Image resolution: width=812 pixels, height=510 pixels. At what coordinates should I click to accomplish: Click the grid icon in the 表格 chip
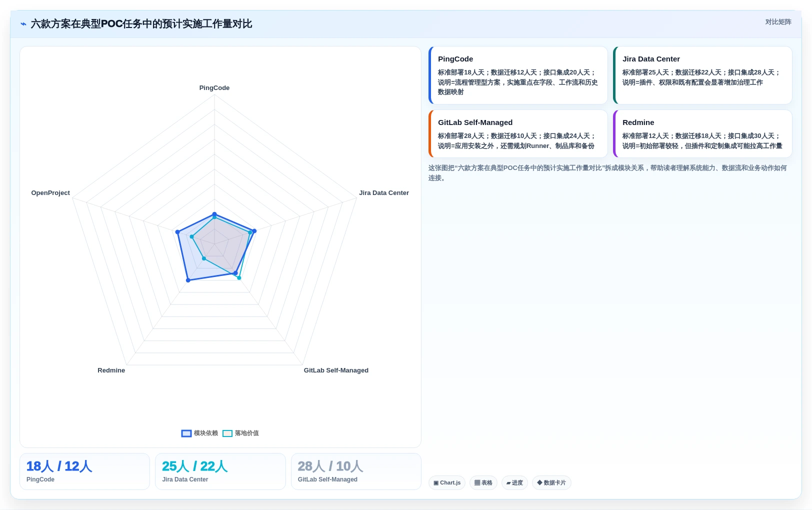click(x=477, y=483)
